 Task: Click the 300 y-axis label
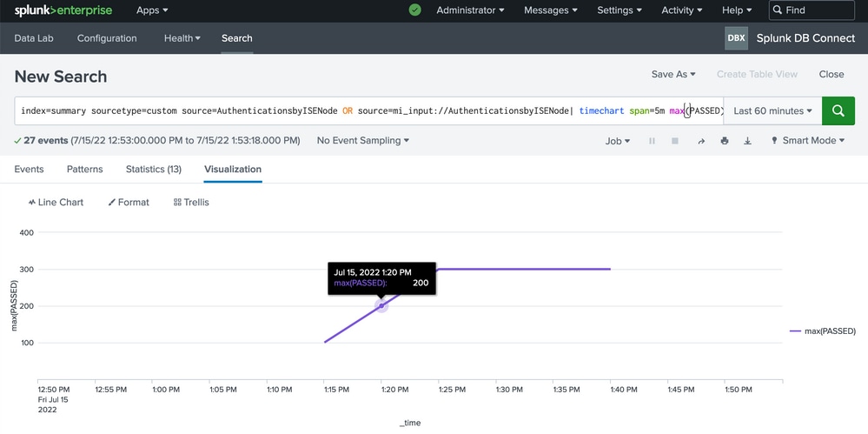pyautogui.click(x=27, y=270)
